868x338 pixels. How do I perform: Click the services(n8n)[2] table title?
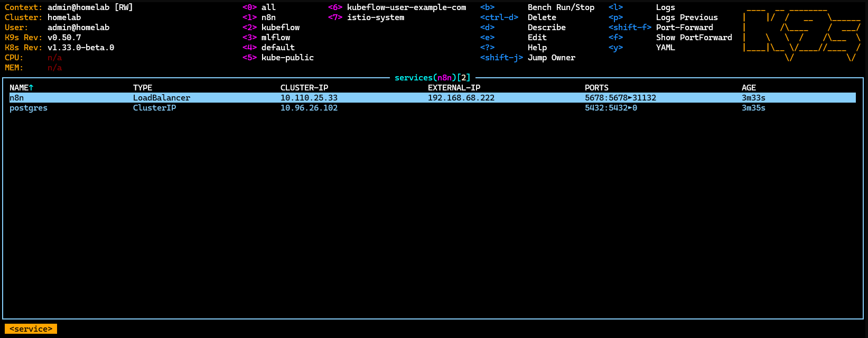433,78
